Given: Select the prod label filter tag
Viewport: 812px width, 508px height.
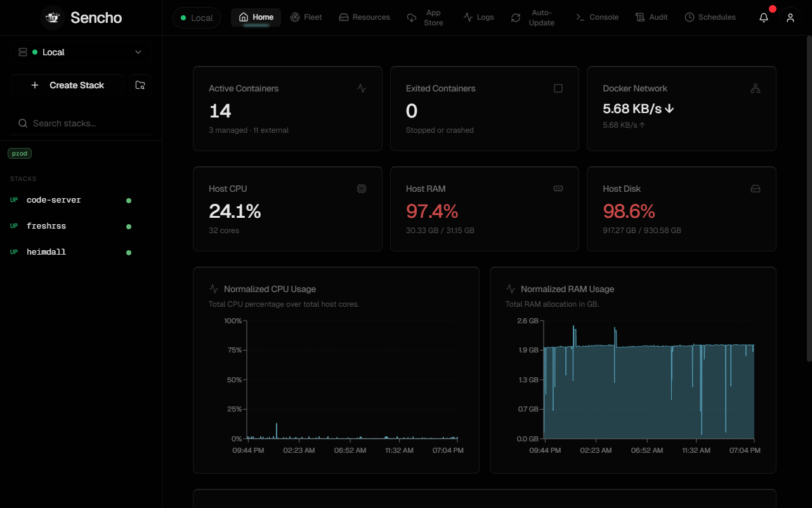Looking at the screenshot, I should 20,154.
